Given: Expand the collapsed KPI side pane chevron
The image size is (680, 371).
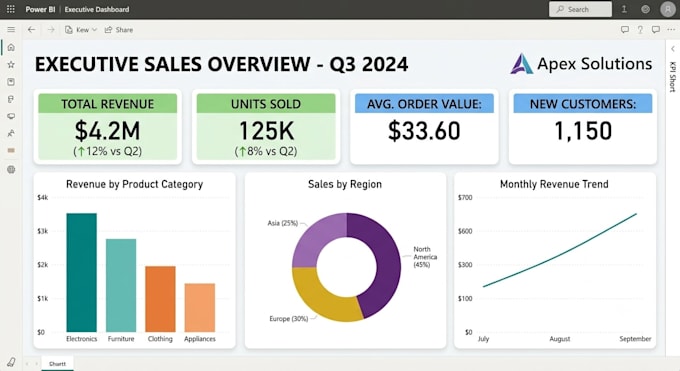Looking at the screenshot, I should (x=673, y=49).
